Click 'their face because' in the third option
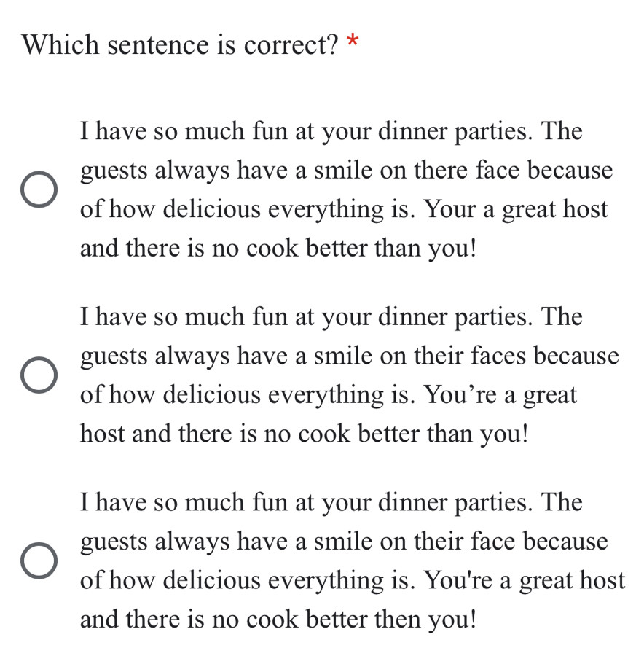 511,542
